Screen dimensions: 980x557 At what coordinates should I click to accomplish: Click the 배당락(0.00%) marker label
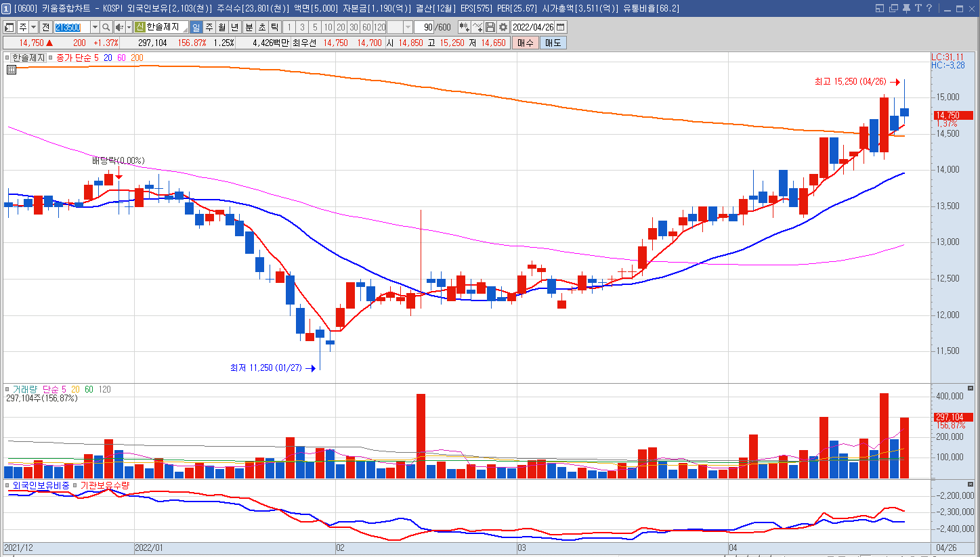coord(119,161)
